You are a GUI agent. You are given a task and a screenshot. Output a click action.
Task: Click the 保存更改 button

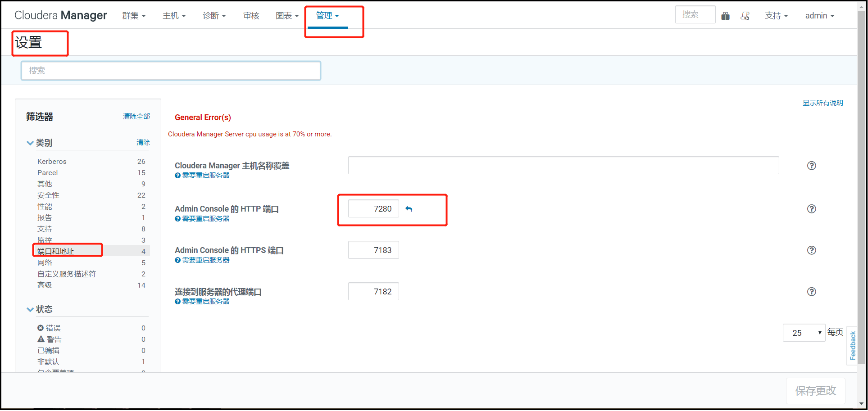tap(815, 391)
